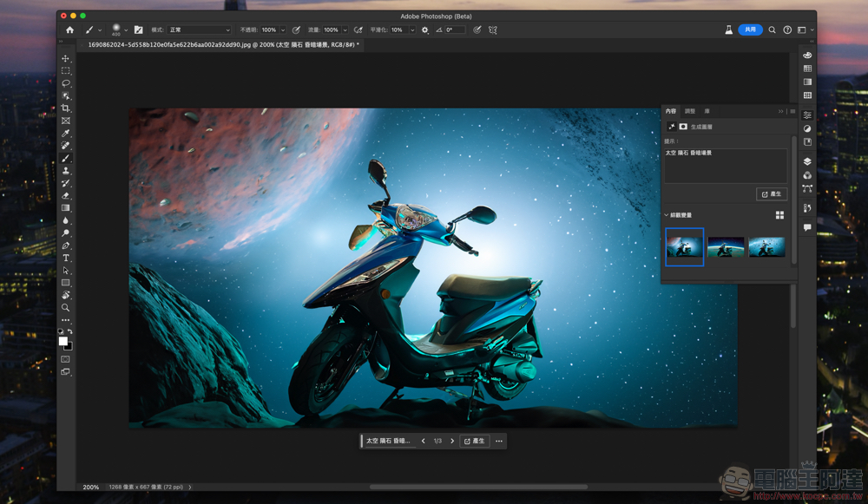The width and height of the screenshot is (868, 504).
Task: Select the Frame tool
Action: coord(66,121)
